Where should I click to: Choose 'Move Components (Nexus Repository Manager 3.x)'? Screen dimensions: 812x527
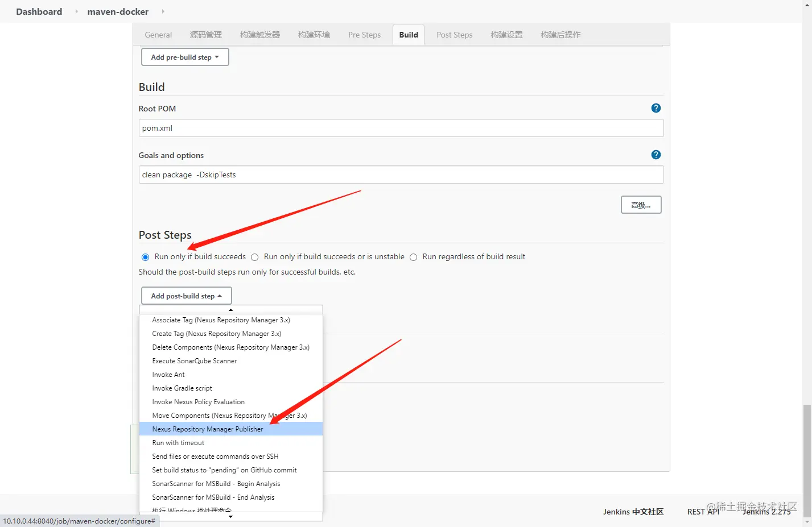[x=231, y=416]
